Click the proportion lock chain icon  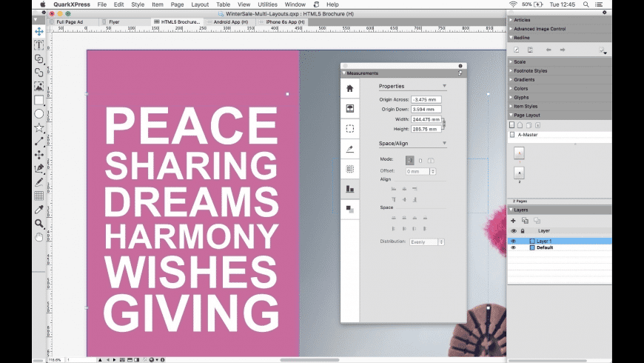443,124
